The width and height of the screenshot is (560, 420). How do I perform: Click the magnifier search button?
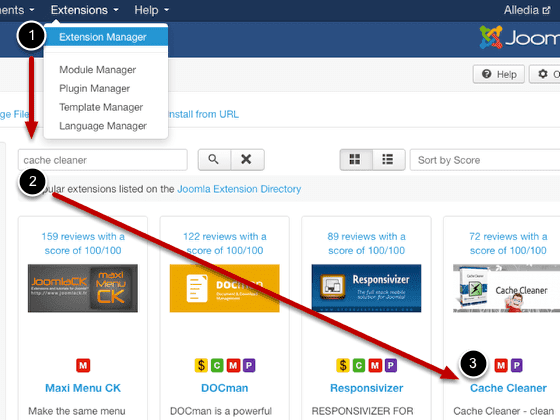pos(214,160)
